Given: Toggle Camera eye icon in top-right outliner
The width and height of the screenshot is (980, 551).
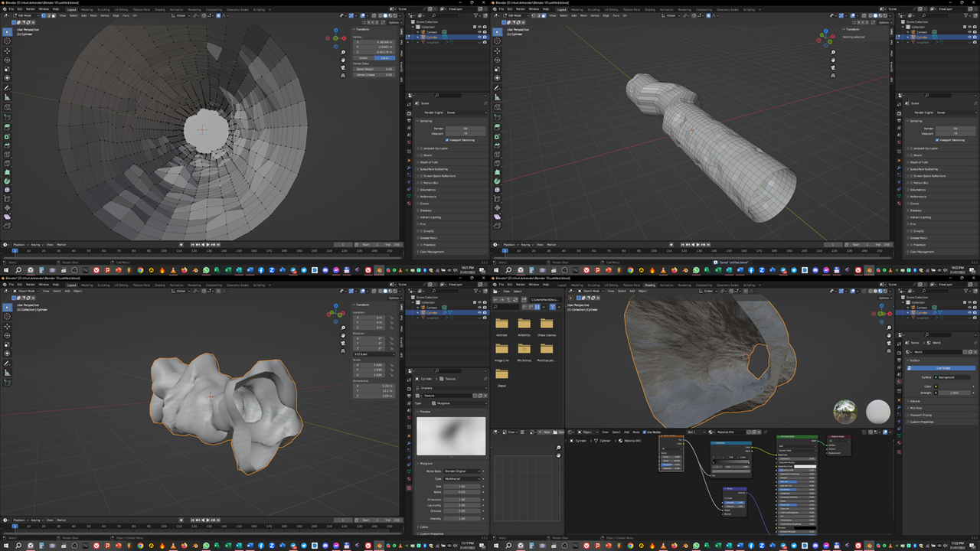Looking at the screenshot, I should [x=970, y=31].
